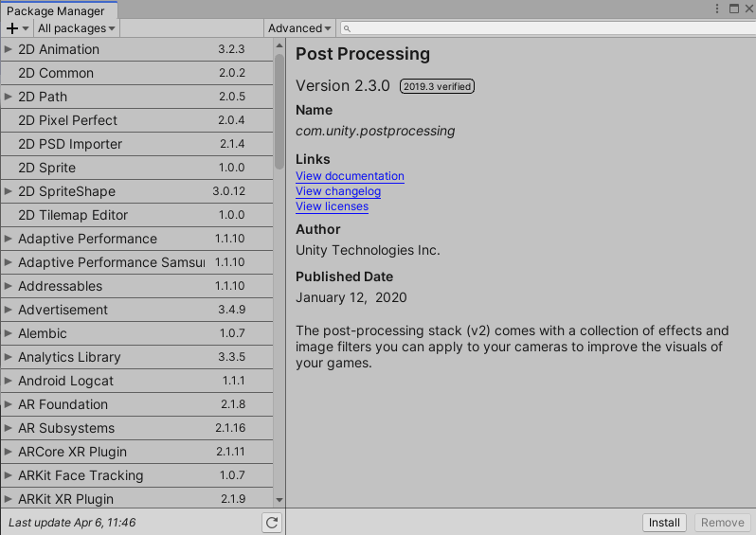Select the Addressables package row
The image size is (756, 535).
pyautogui.click(x=137, y=286)
